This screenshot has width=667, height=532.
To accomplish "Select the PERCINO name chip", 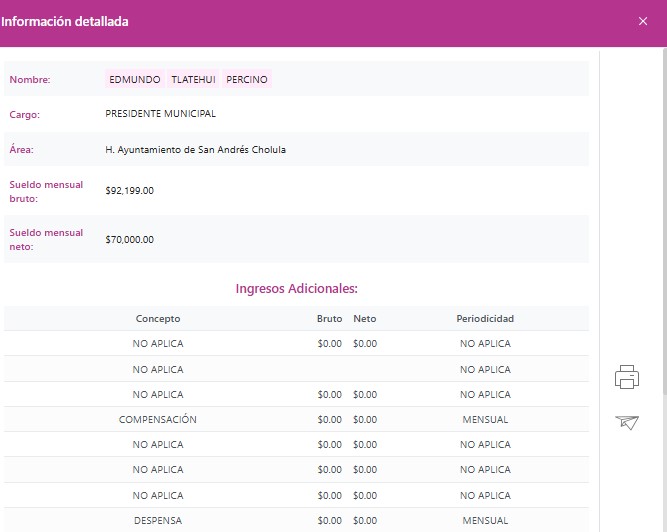I will point(247,80).
